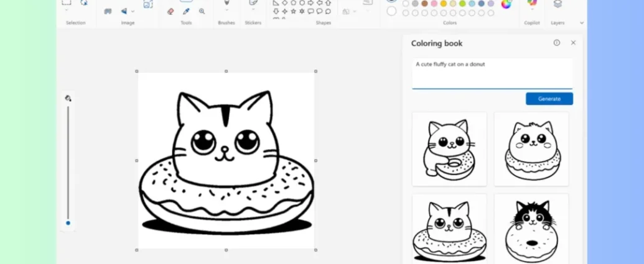The height and width of the screenshot is (264, 644).
Task: Open the Edit colors rainbow wheel
Action: (x=506, y=4)
